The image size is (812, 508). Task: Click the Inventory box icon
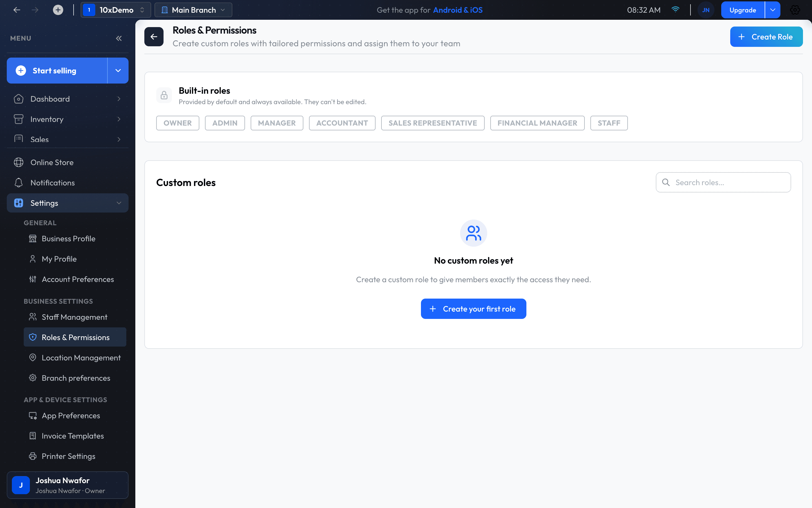coord(18,119)
